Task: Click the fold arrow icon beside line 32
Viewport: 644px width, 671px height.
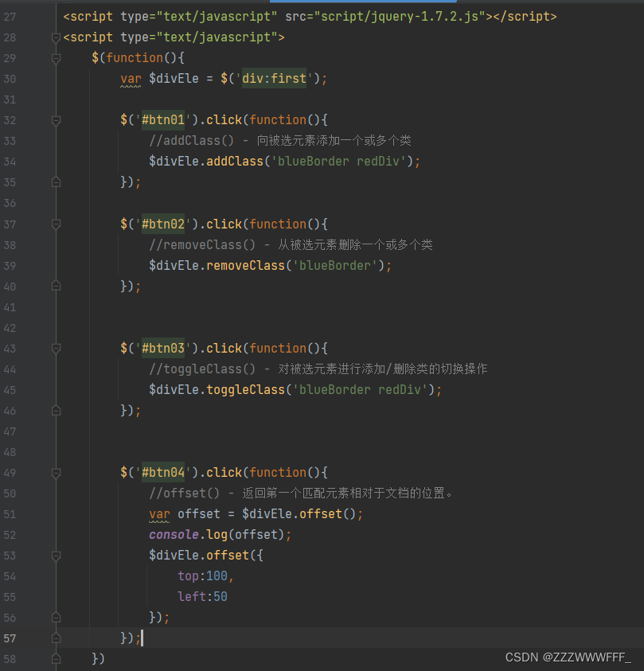Action: tap(56, 120)
